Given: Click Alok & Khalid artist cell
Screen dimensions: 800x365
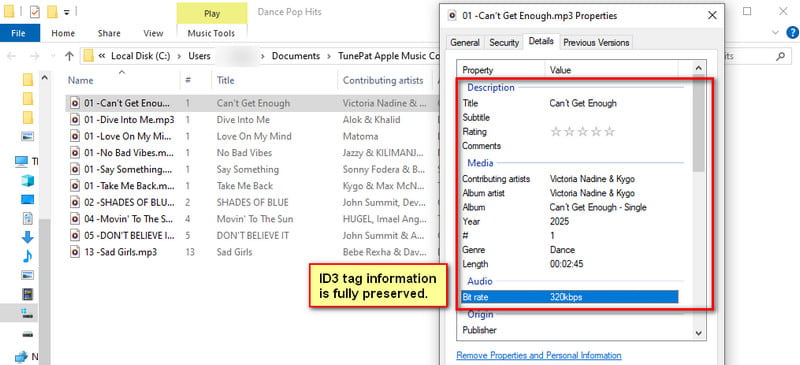Looking at the screenshot, I should coord(371,119).
